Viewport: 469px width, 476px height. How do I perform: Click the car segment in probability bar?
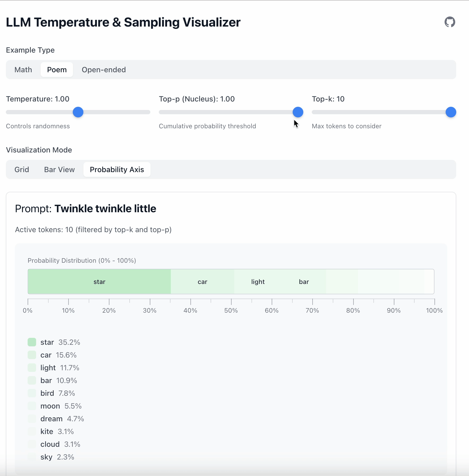coord(202,282)
